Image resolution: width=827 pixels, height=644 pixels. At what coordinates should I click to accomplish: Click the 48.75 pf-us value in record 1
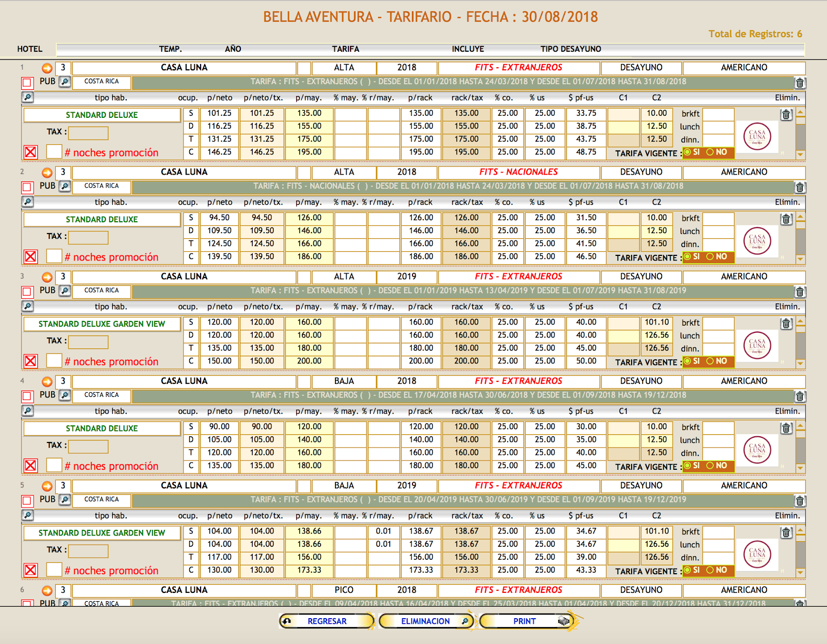click(586, 152)
